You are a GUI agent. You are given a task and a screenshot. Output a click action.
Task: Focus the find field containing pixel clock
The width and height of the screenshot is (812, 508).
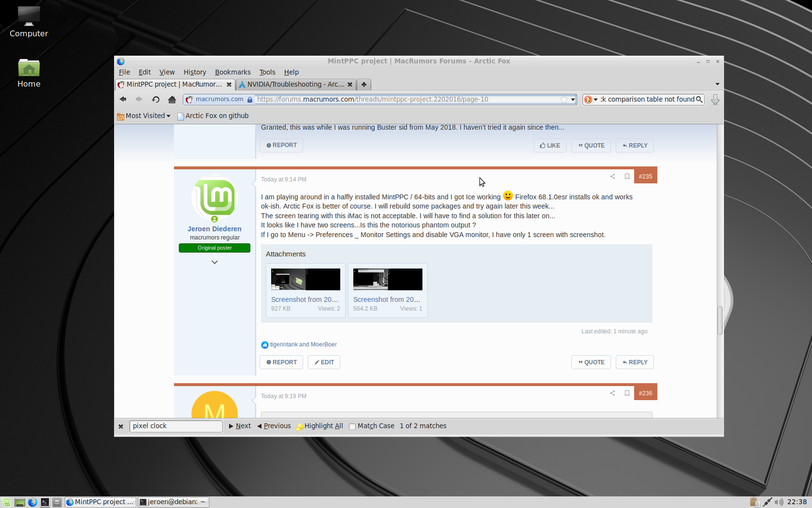[x=176, y=426]
